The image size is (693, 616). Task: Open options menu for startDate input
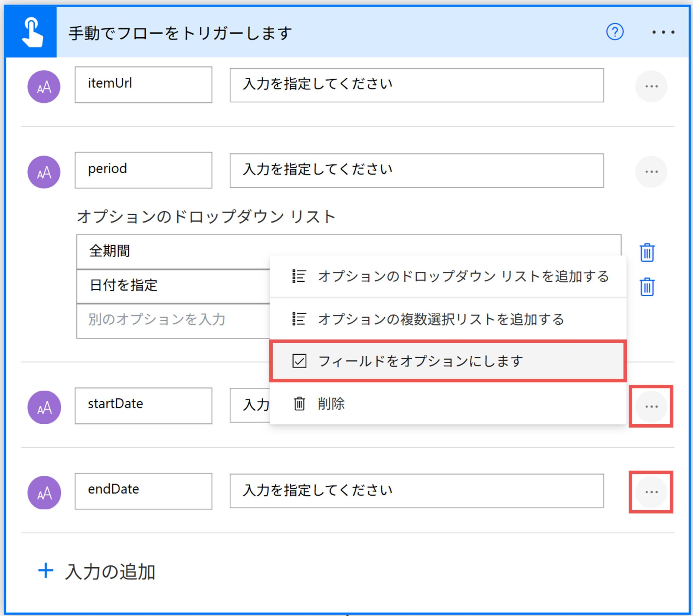pos(651,406)
